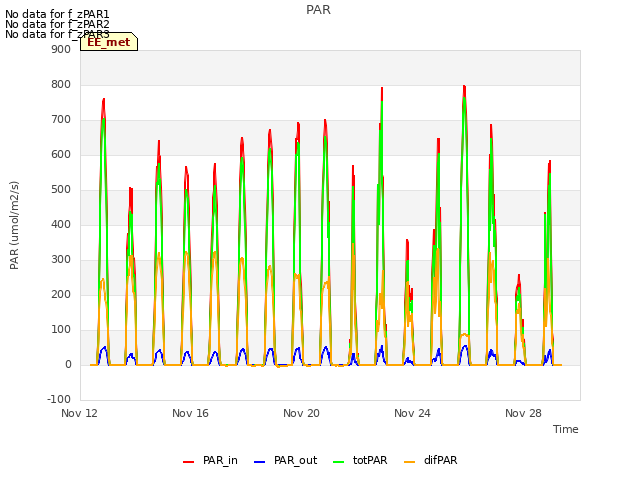This screenshot has width=640, height=480.
Task: Click the PAR chart title
Action: pyautogui.click(x=318, y=10)
